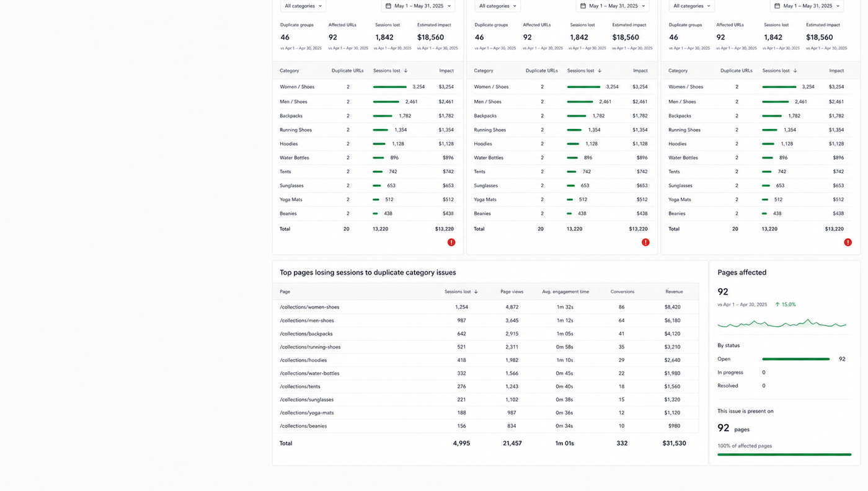Open the All categories dropdown in the middle panel

tap(498, 6)
